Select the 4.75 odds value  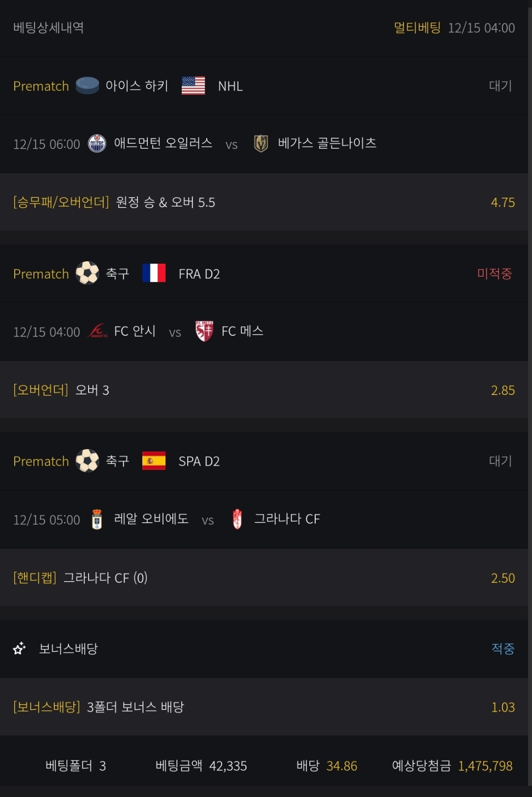(x=502, y=202)
